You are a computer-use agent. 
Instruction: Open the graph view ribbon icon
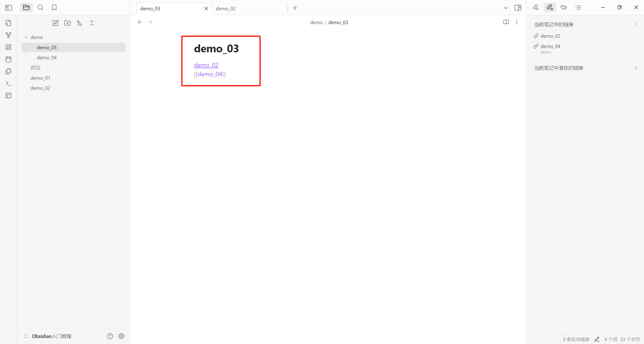point(8,35)
